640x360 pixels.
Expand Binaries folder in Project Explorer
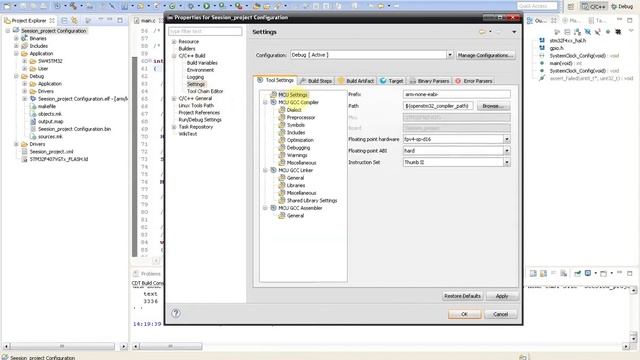click(x=16, y=38)
